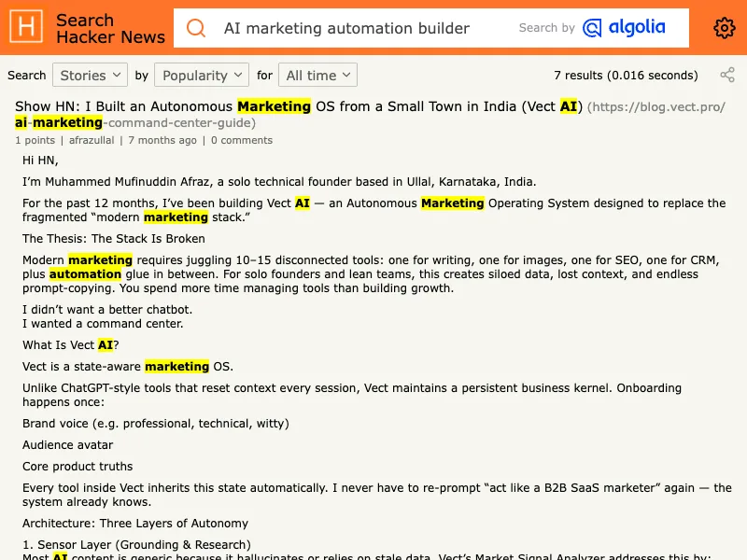The image size is (747, 560).
Task: Open the All time date dropdown
Action: [x=317, y=76]
